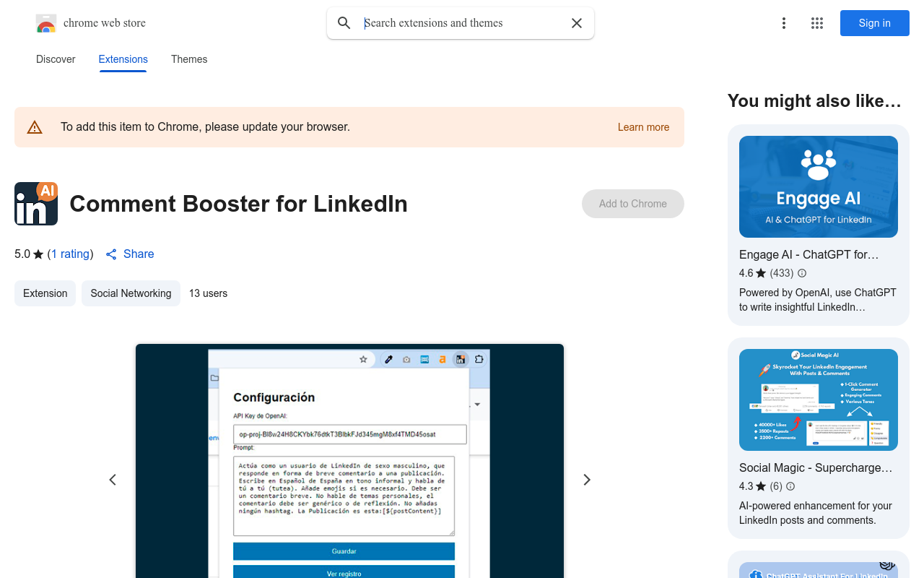924x578 pixels.
Task: Click the Chrome Web Store logo
Action: 46,23
